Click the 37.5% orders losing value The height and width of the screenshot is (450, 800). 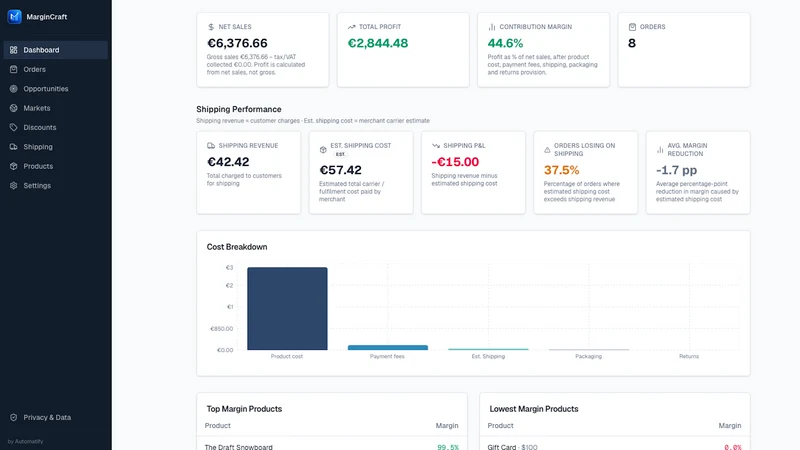(561, 170)
